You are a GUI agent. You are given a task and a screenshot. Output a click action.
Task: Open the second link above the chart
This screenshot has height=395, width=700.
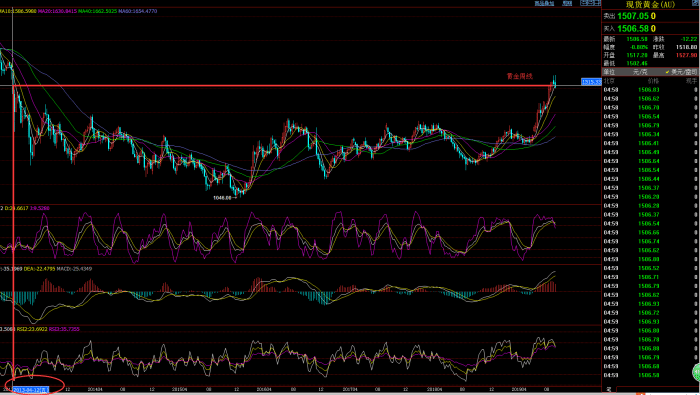[567, 3]
